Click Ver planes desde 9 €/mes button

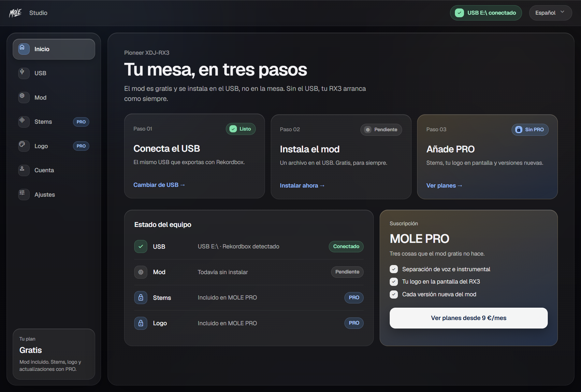[x=469, y=318]
